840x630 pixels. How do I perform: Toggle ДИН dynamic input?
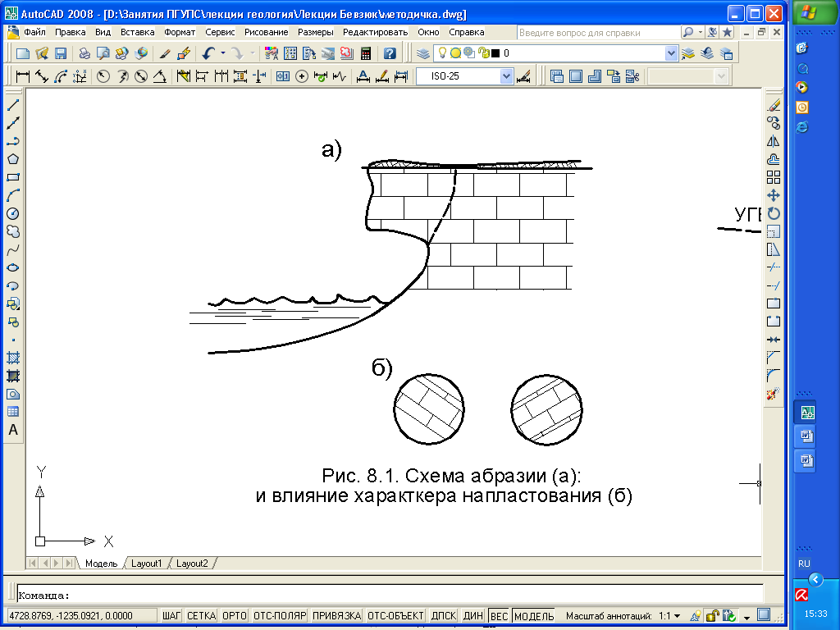[473, 616]
